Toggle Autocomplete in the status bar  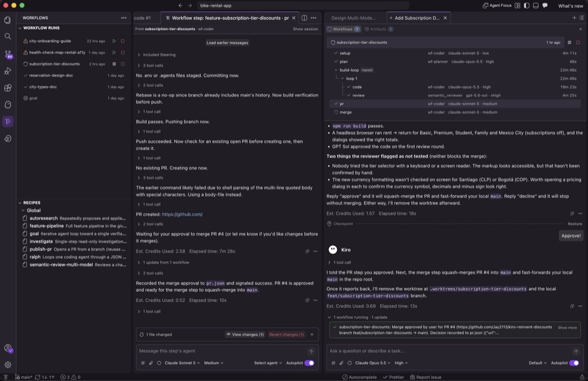point(359,377)
